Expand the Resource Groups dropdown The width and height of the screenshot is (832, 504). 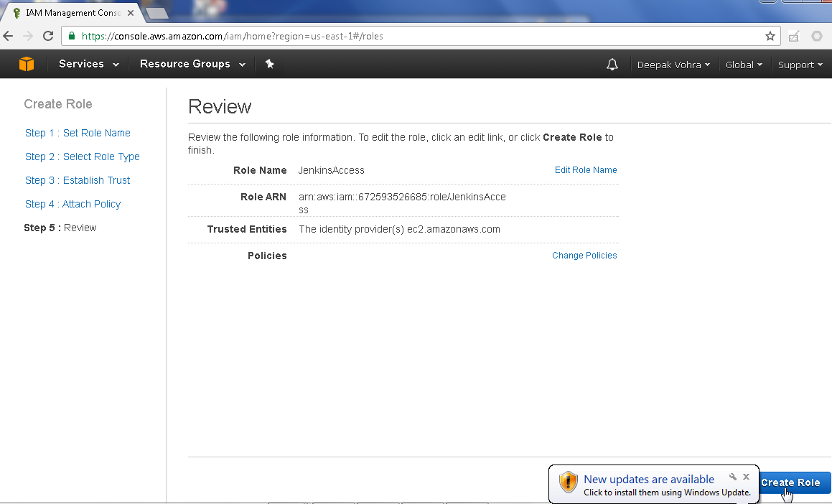pyautogui.click(x=192, y=64)
